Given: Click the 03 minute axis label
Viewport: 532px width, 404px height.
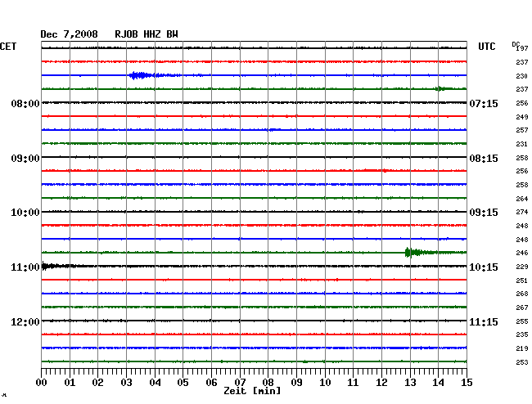Looking at the screenshot, I should point(127,383).
